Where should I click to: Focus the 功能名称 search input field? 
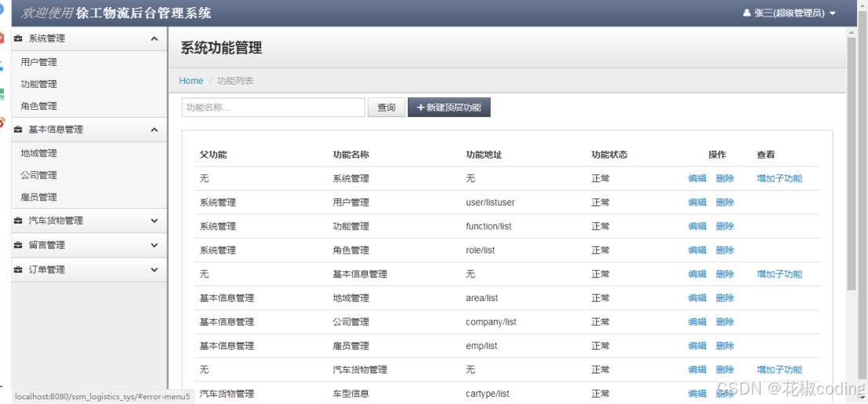tap(274, 107)
